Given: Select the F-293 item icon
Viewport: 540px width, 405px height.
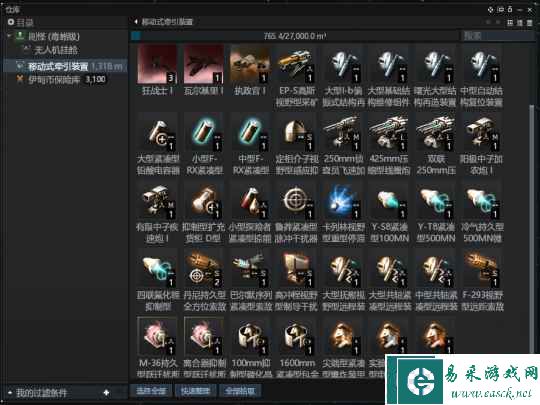Looking at the screenshot, I should click(x=482, y=269).
